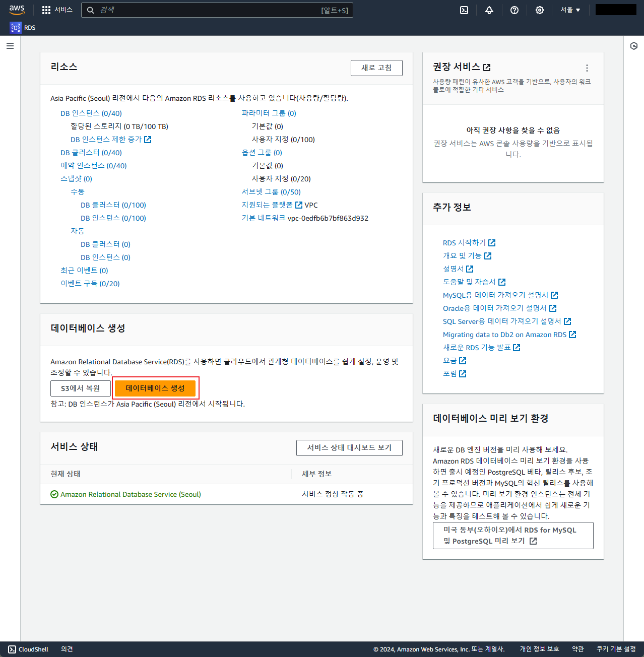Open 기본 네트워크 link
The width and height of the screenshot is (644, 657).
point(264,218)
